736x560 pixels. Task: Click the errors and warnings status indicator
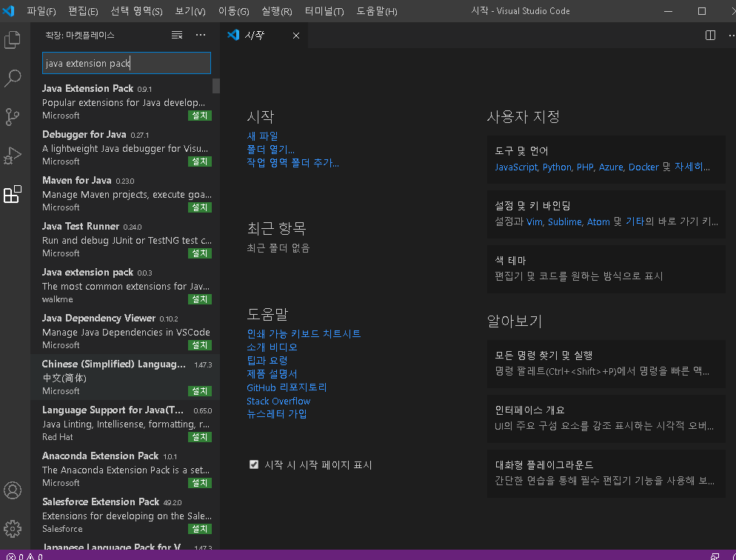(x=25, y=556)
